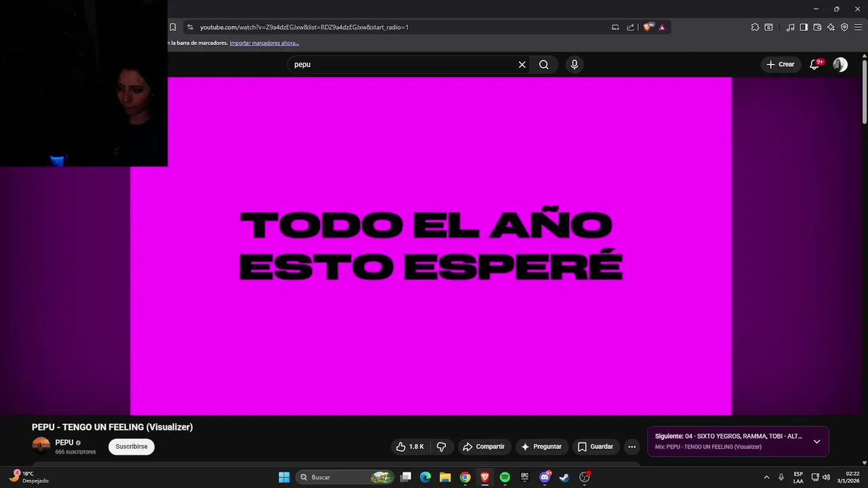The height and width of the screenshot is (488, 868).
Task: Open Brave Rewards triangle icon
Action: click(x=662, y=27)
